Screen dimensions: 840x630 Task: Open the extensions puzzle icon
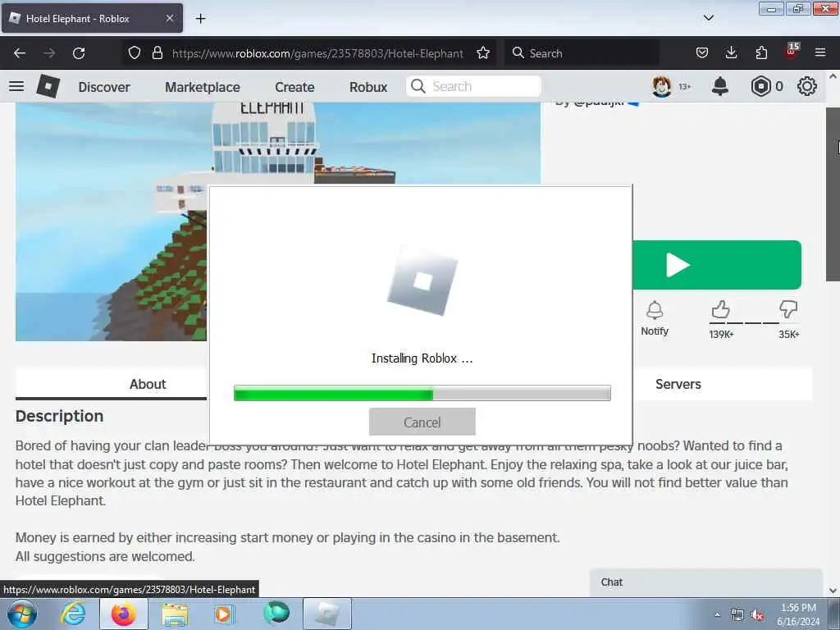pyautogui.click(x=761, y=52)
